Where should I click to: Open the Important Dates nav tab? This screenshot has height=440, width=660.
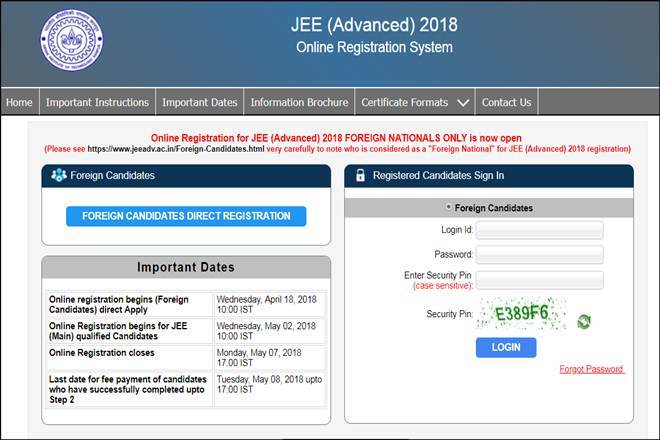(200, 102)
